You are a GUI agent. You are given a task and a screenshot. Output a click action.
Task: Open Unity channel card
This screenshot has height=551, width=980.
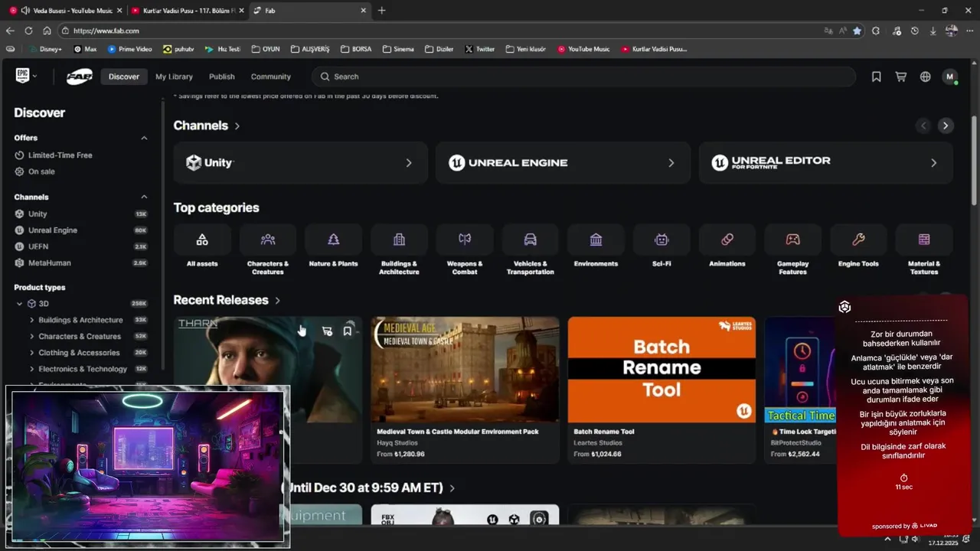coord(300,162)
